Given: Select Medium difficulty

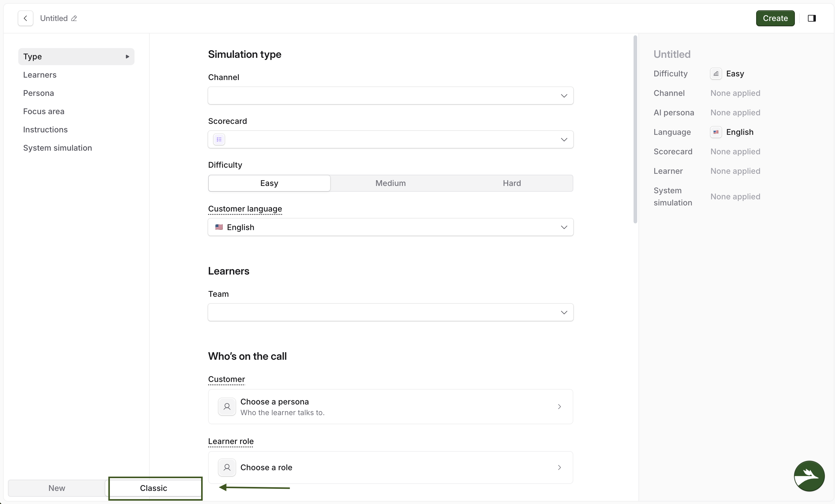Looking at the screenshot, I should coord(390,183).
